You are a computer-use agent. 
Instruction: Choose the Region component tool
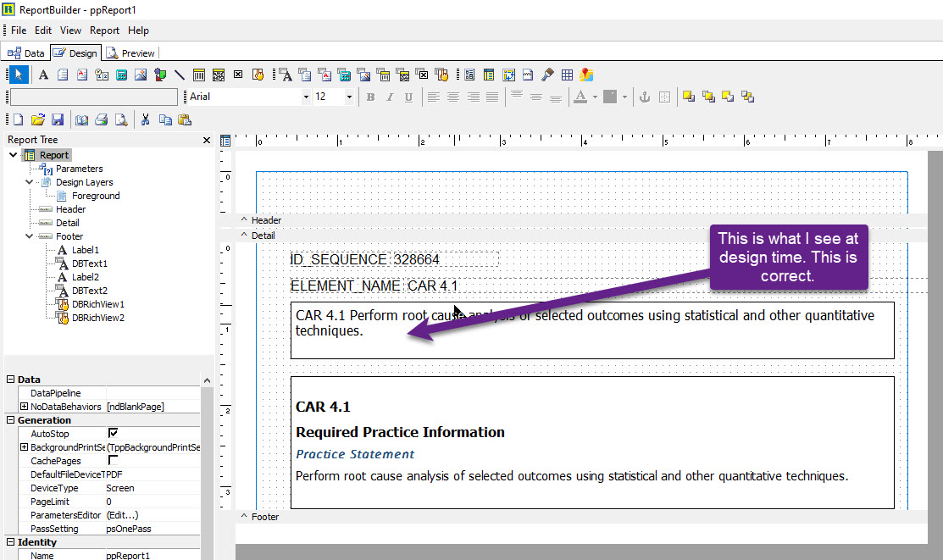[x=469, y=75]
